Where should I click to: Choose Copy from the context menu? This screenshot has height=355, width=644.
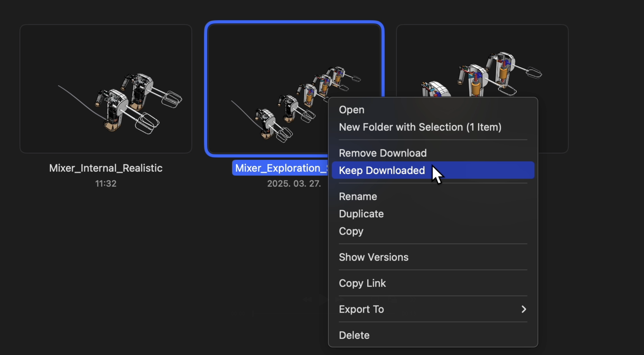pos(433,231)
